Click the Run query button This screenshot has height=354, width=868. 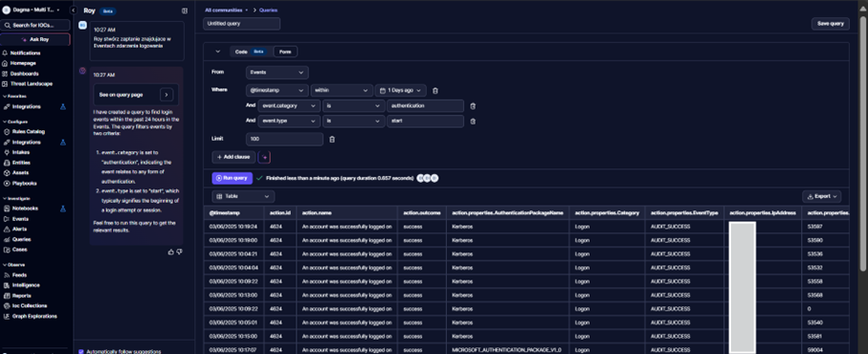pos(232,178)
